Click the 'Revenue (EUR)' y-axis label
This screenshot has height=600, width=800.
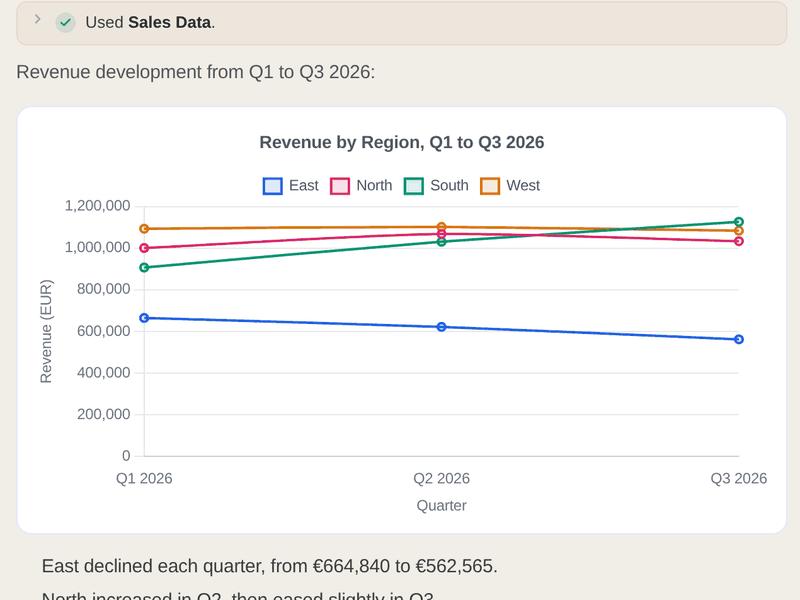[46, 331]
